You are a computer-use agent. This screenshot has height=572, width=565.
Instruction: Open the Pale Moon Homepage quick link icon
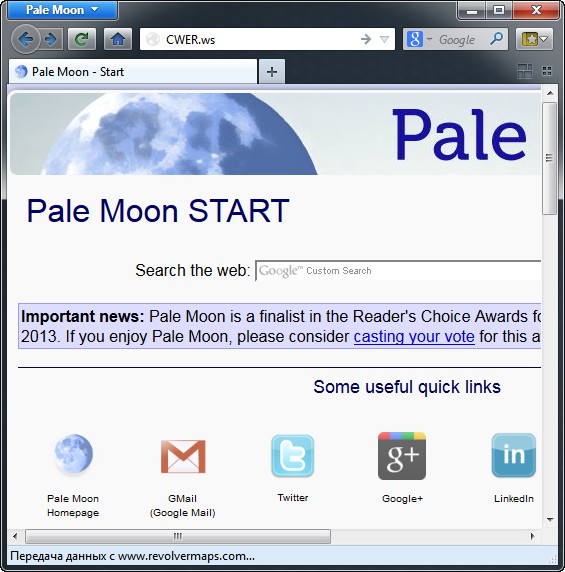click(73, 454)
